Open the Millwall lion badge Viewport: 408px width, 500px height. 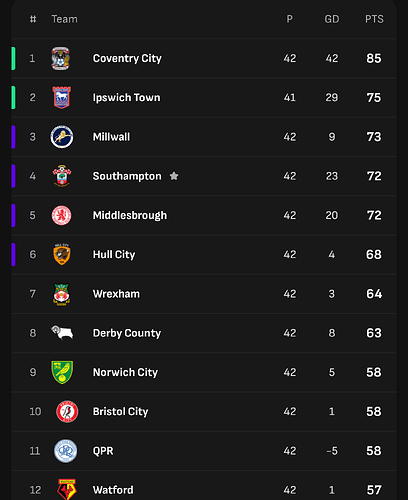(x=62, y=137)
